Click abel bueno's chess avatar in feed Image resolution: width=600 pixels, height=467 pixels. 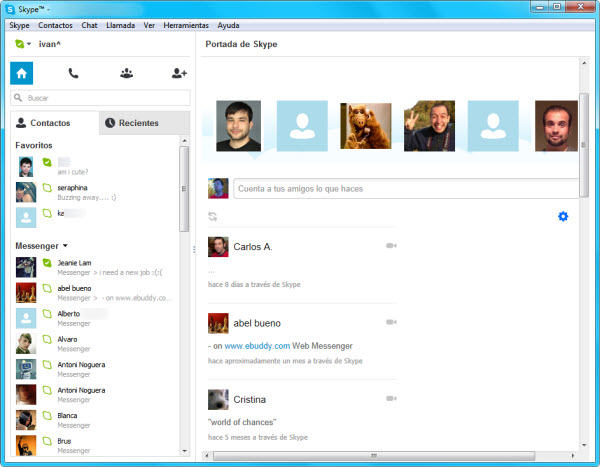pos(218,323)
